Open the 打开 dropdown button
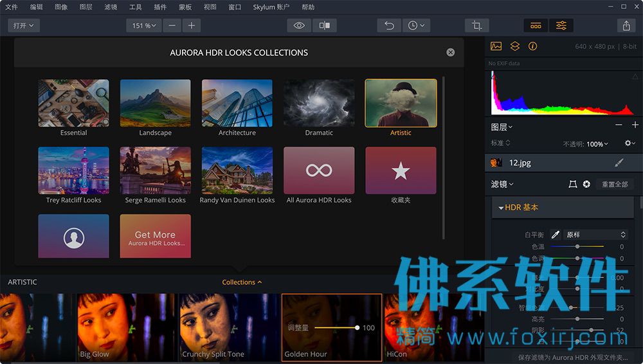Screen dimensions: 643x364 24,26
